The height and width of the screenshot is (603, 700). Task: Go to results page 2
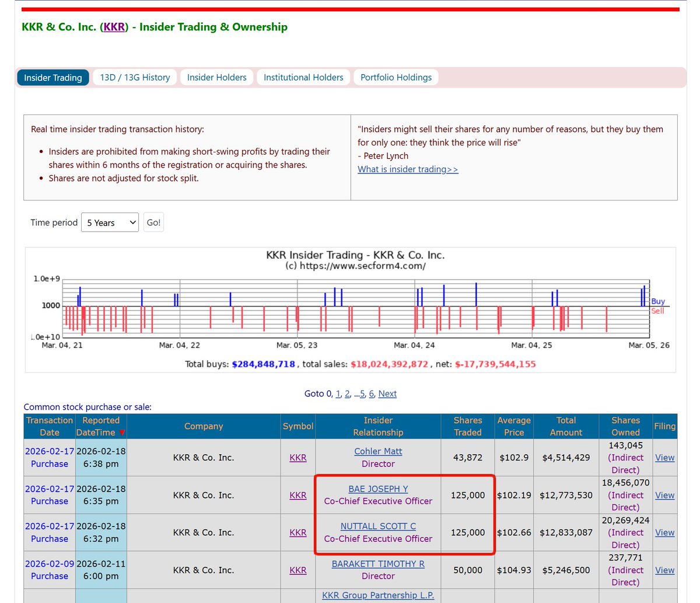click(x=347, y=393)
